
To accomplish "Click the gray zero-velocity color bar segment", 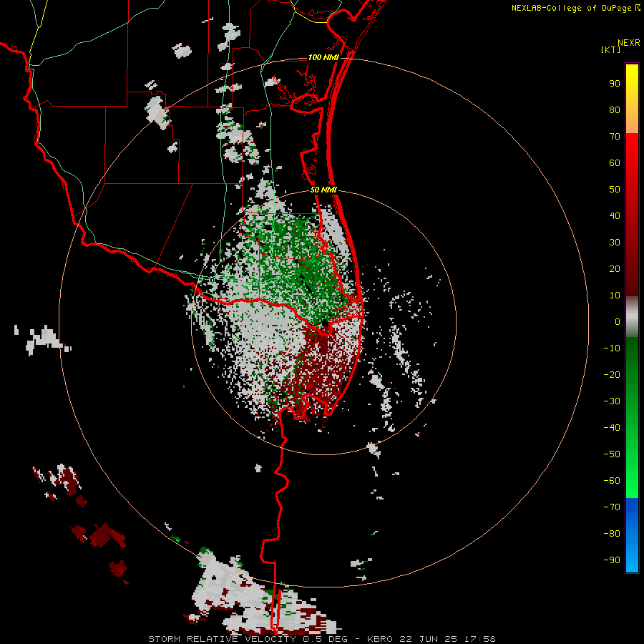I will [x=632, y=317].
